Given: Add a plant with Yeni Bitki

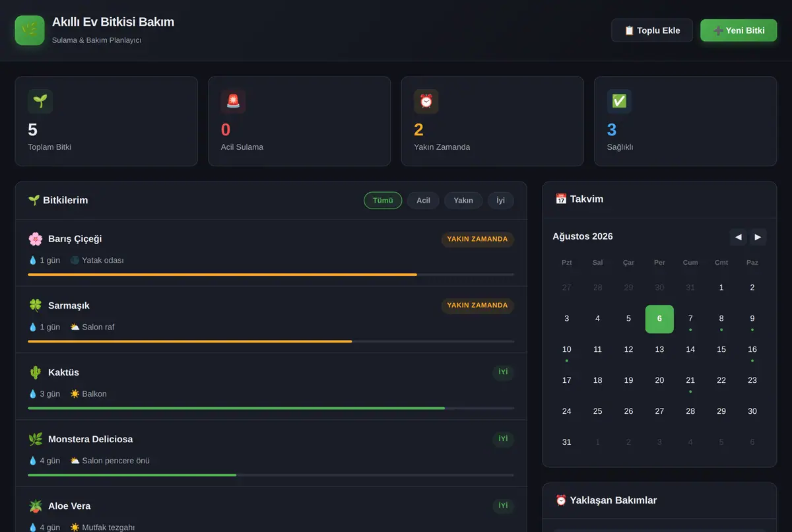Looking at the screenshot, I should coord(739,30).
